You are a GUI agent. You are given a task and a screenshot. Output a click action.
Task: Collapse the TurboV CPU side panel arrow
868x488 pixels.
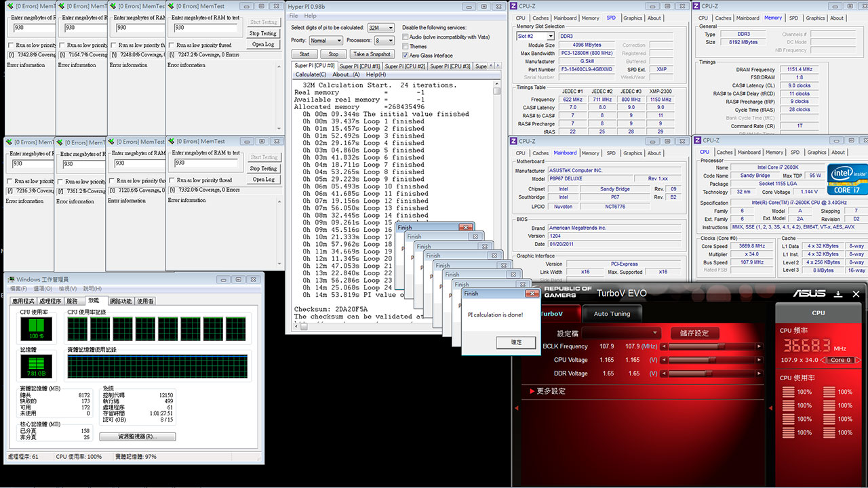[x=771, y=408]
